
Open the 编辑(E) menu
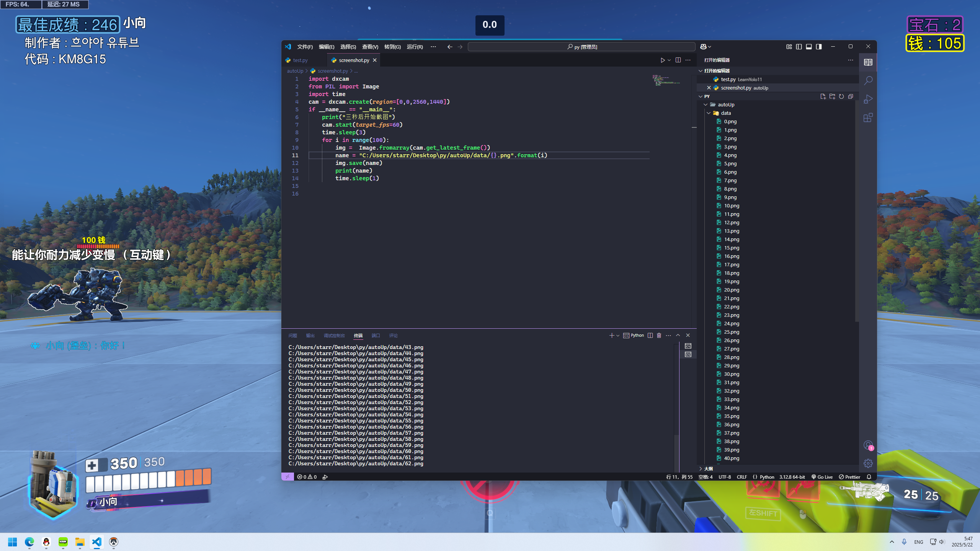pyautogui.click(x=327, y=46)
